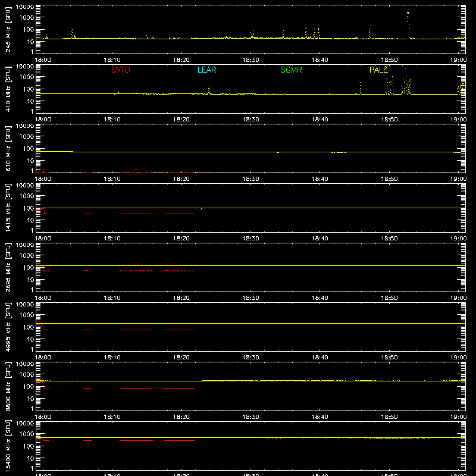Click the red SVTO trace segment in 4995 MHz plot
The width and height of the screenshot is (476, 476).
[x=136, y=330]
